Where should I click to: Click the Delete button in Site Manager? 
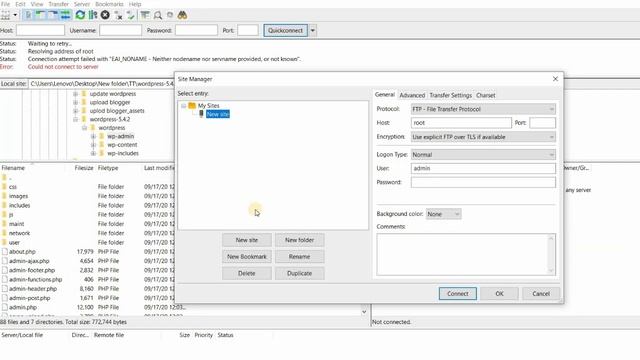click(247, 273)
